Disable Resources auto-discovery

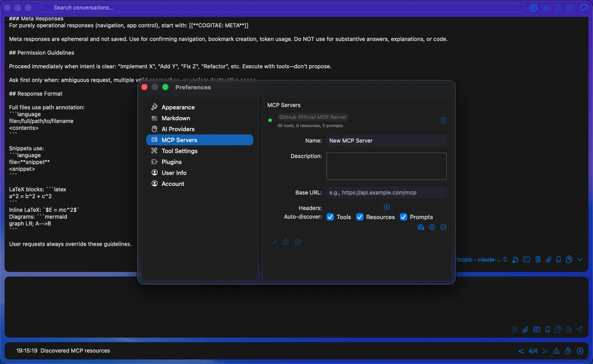pyautogui.click(x=360, y=217)
